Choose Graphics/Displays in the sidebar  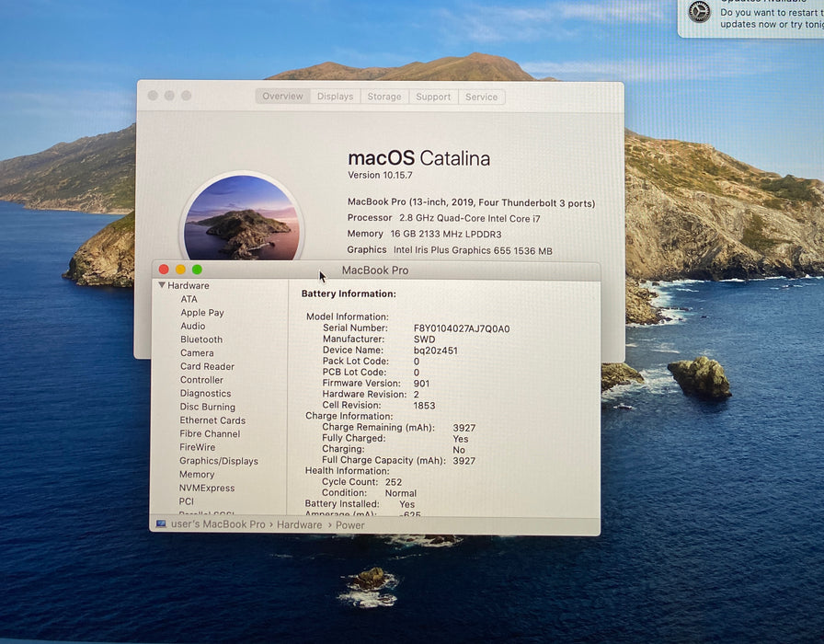(219, 461)
